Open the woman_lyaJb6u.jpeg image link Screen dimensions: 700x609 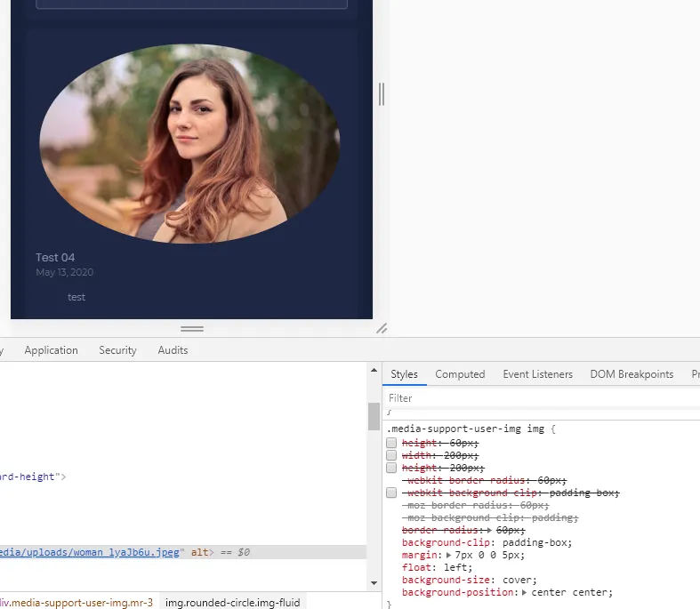tap(89, 552)
